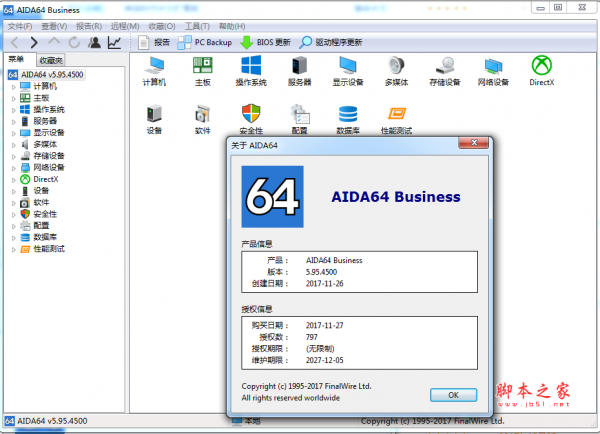Click version value 5.95.4500 in About dialog
Screen dimensions: 600x434
321,272
